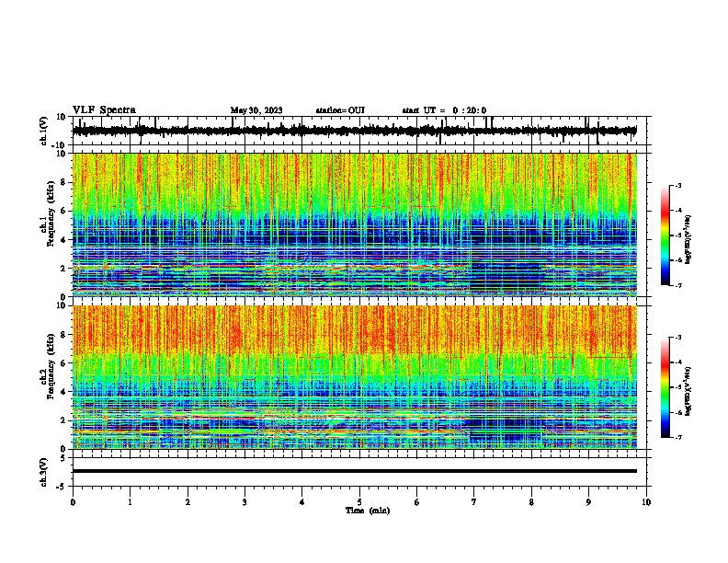728x563 pixels.
Task: Click the time axis tick label "5"
Action: click(x=359, y=502)
